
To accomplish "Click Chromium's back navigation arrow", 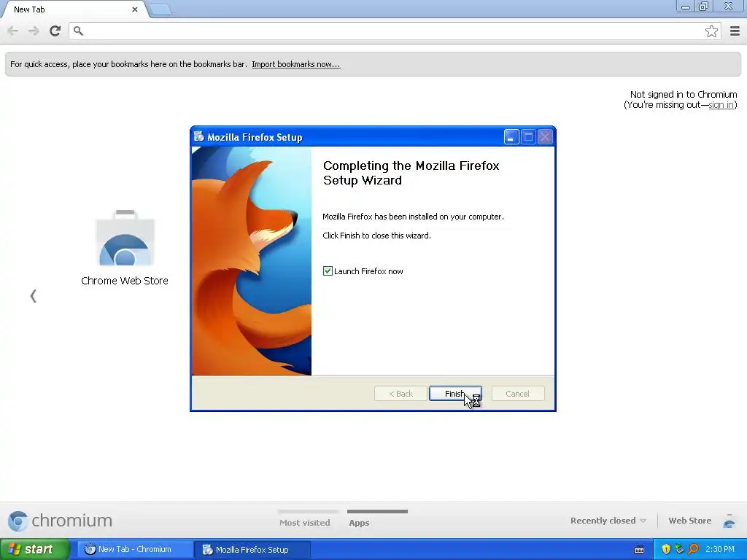I will click(x=13, y=31).
